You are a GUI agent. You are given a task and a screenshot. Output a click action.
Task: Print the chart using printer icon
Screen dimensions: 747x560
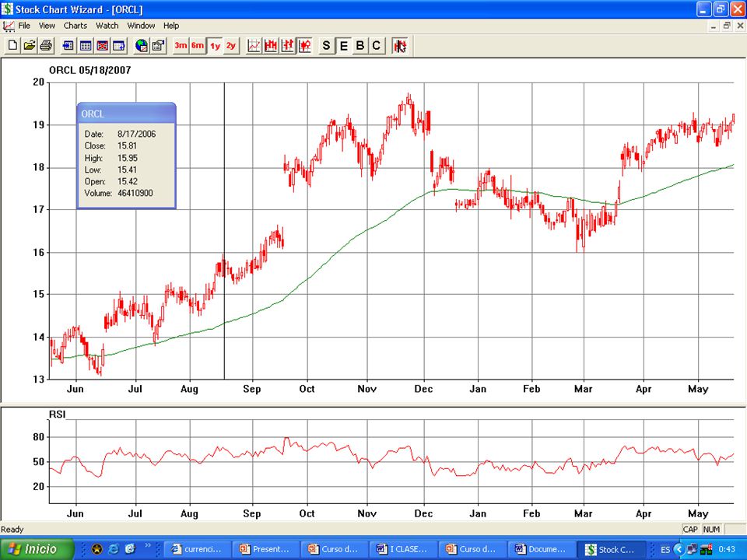pyautogui.click(x=46, y=46)
